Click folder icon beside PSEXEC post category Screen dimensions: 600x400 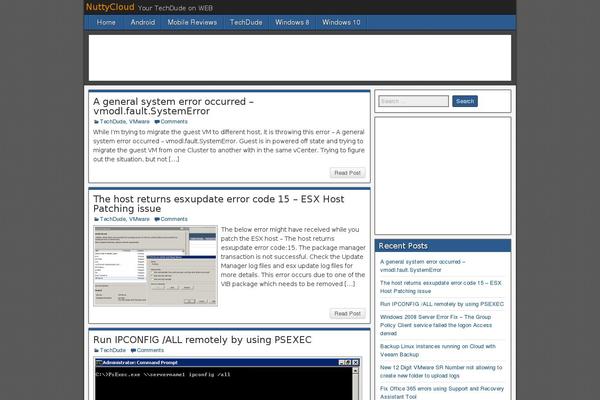96,351
